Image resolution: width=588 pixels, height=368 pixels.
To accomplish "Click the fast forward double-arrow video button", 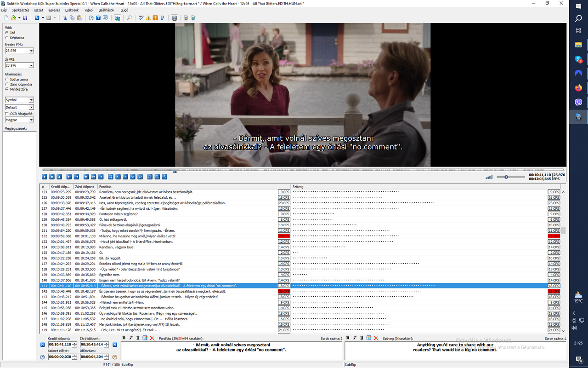I will [x=93, y=177].
